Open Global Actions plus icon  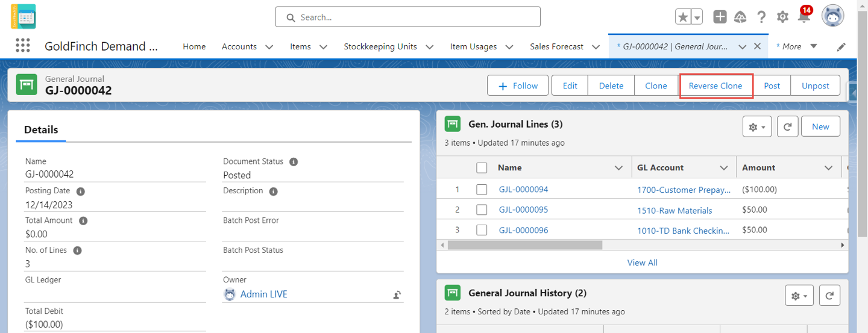point(720,17)
